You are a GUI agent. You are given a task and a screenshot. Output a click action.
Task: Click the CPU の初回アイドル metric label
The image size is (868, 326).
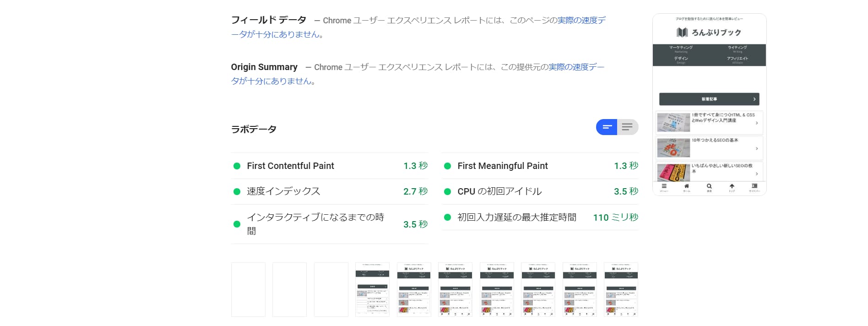point(499,191)
